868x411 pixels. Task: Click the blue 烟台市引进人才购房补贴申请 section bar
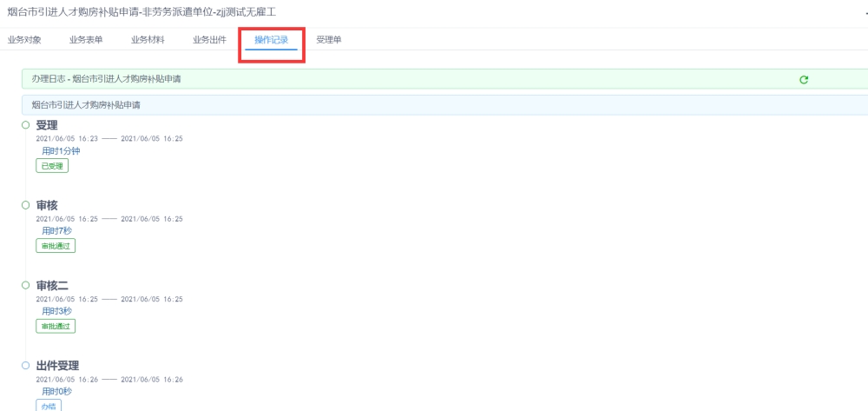click(x=444, y=104)
